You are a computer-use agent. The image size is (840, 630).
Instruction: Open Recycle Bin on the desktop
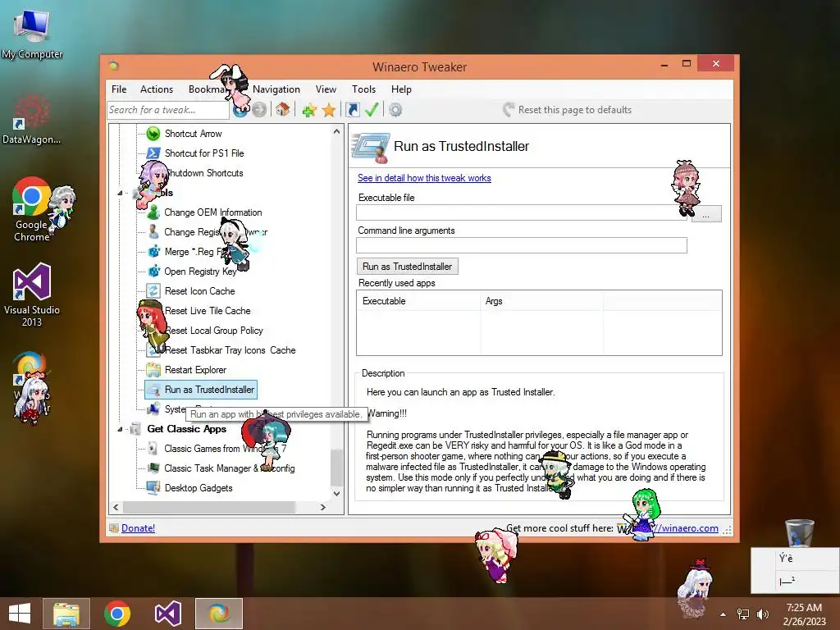point(799,532)
